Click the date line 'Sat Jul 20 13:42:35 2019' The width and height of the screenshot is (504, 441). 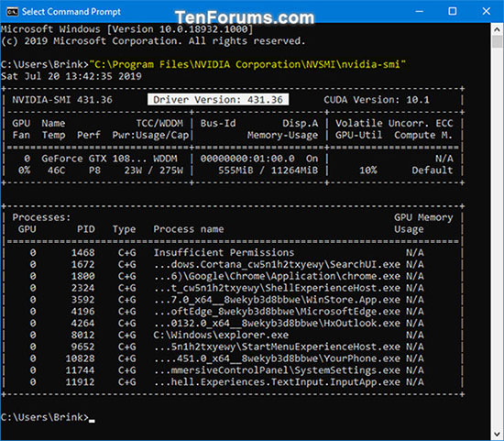(x=71, y=76)
